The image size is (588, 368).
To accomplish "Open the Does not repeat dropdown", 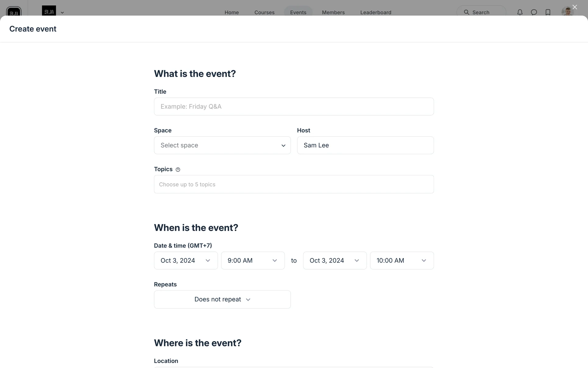I will tap(222, 299).
